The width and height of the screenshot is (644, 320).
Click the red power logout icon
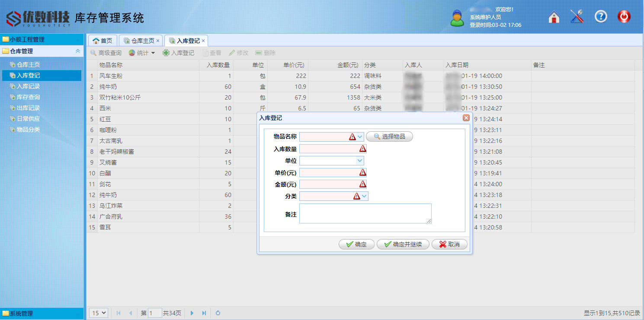pyautogui.click(x=624, y=17)
